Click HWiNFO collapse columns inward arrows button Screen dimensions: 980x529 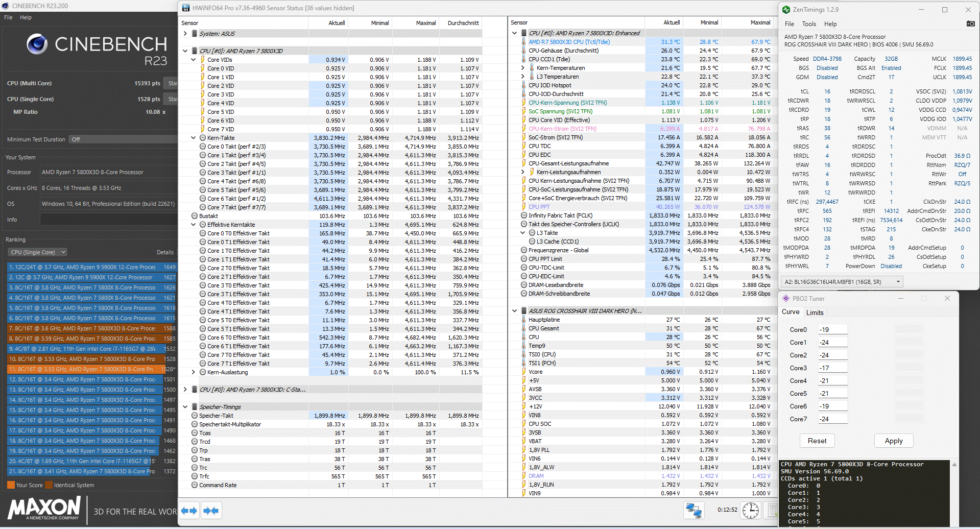point(211,511)
